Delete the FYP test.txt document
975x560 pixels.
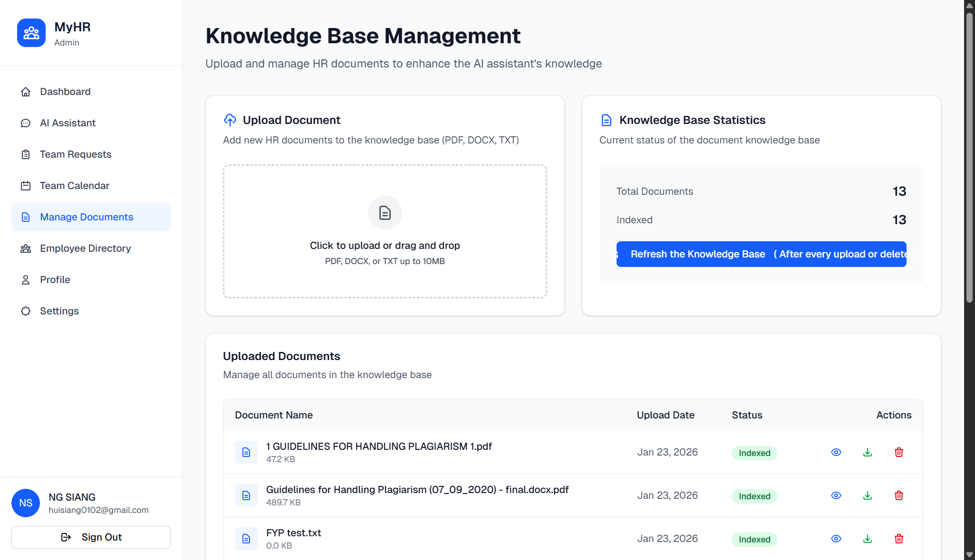coord(898,539)
